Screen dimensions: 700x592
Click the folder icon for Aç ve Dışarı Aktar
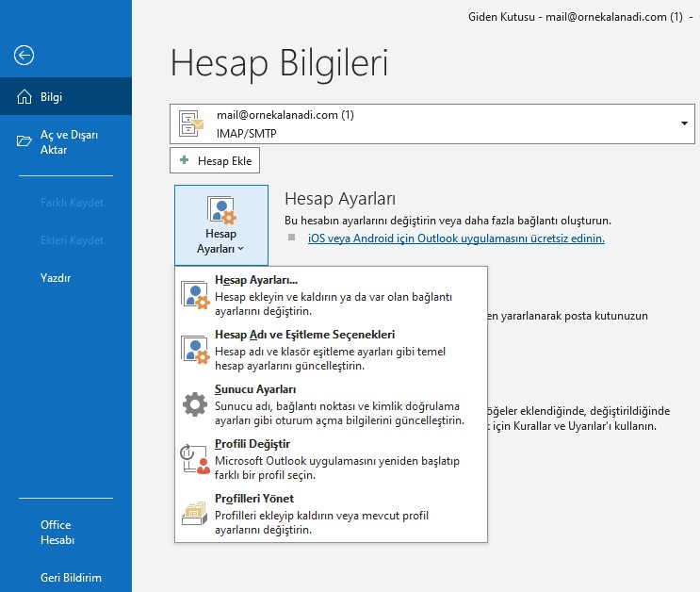[24, 141]
